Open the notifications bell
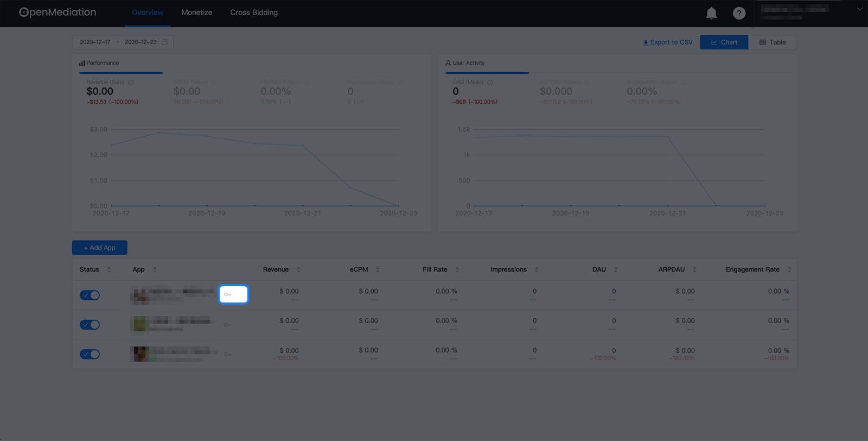Image resolution: width=868 pixels, height=441 pixels. click(711, 13)
